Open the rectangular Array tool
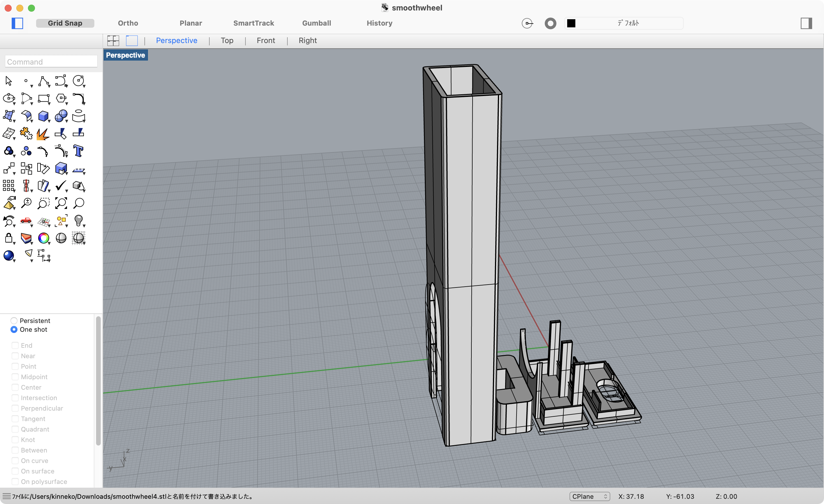The height and width of the screenshot is (504, 824). tap(9, 185)
